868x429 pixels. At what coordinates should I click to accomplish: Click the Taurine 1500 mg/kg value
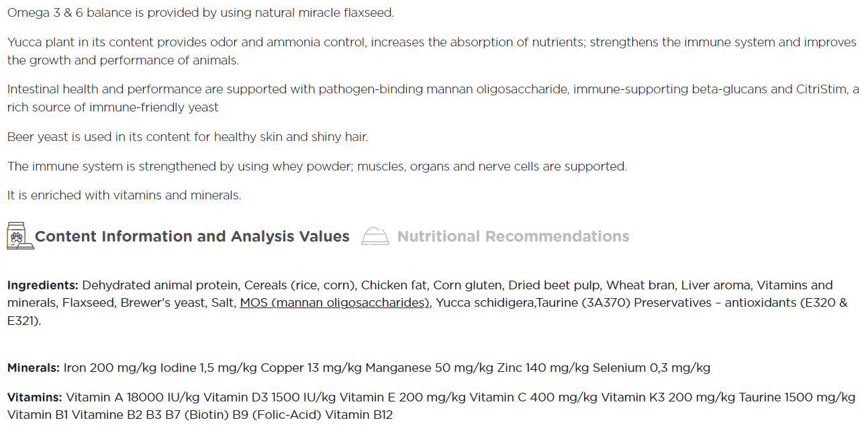797,397
